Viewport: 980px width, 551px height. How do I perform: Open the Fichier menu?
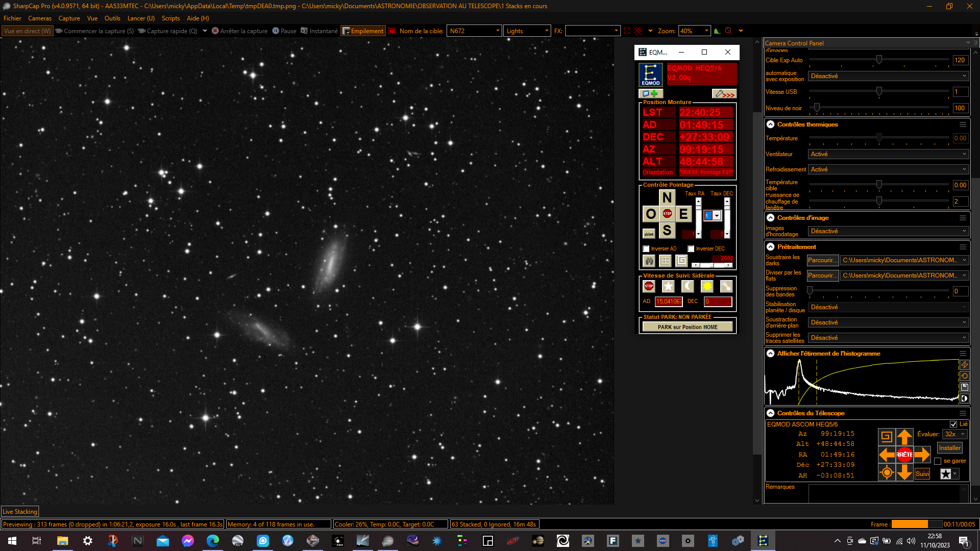(12, 18)
